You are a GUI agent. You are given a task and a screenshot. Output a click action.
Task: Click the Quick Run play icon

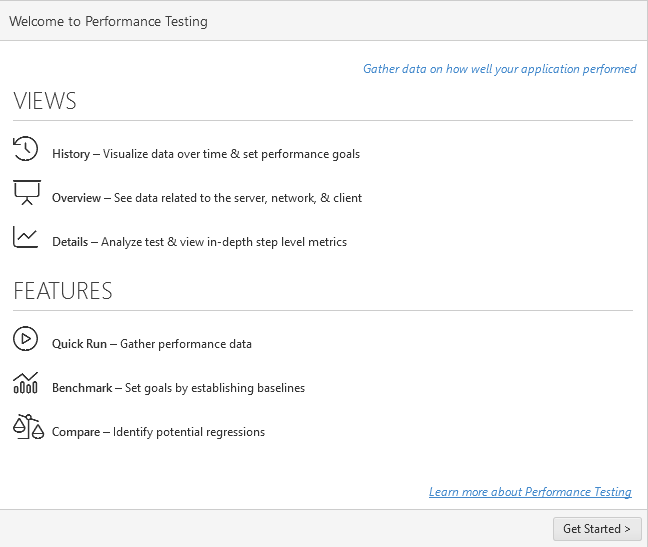[26, 339]
